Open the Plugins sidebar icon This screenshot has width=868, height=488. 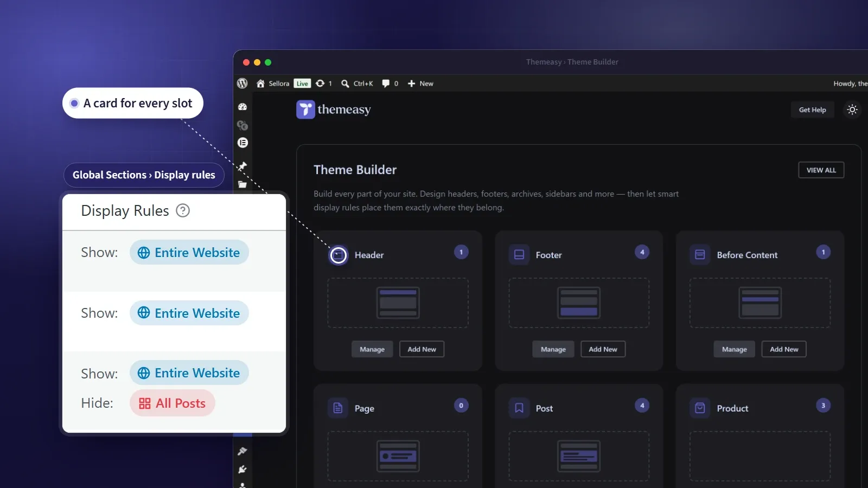point(242,470)
